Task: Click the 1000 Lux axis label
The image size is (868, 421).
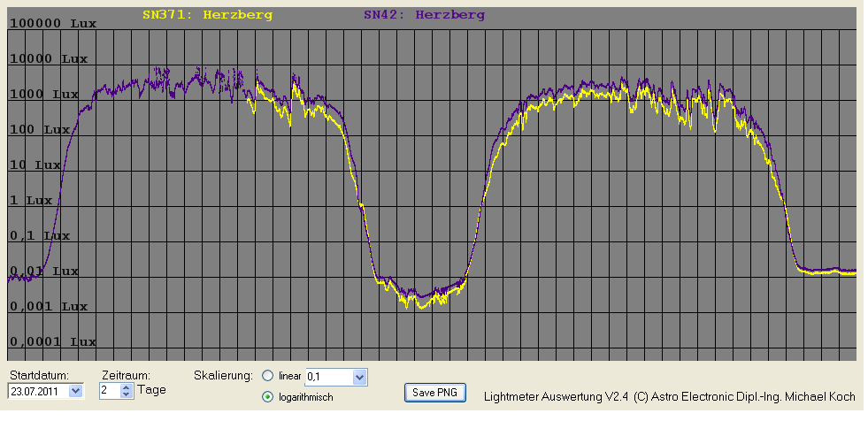Action: click(x=44, y=95)
